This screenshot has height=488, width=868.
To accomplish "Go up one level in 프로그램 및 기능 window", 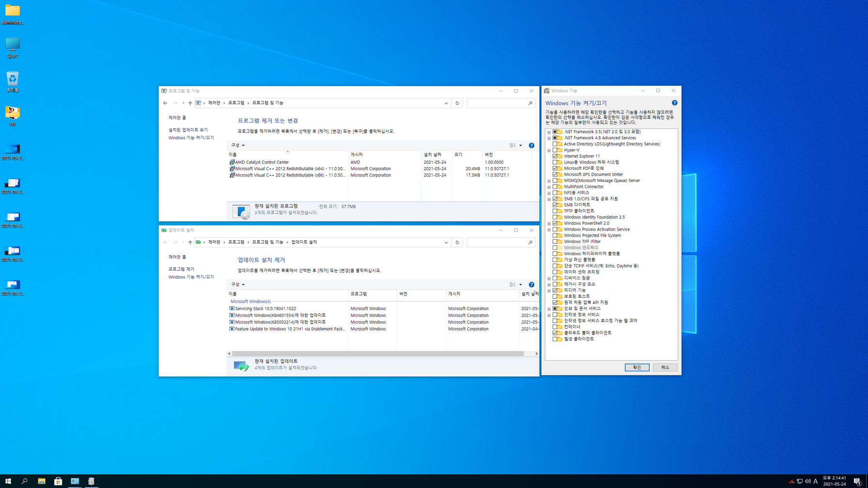I will pos(190,103).
